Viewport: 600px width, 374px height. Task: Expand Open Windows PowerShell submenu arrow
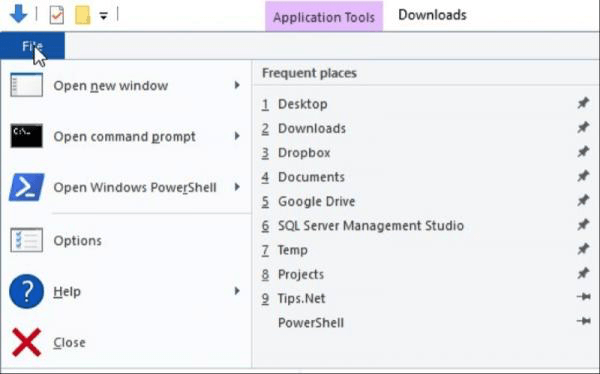coord(237,187)
